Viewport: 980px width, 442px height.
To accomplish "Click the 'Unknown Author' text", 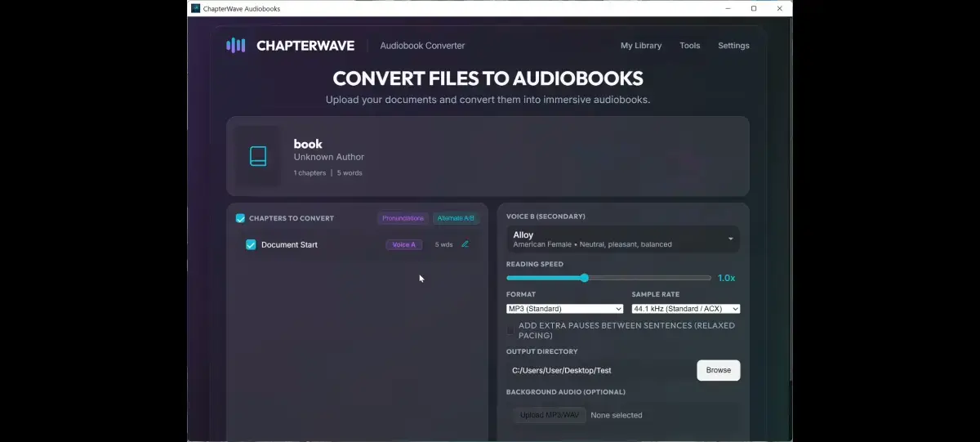I will pos(329,157).
